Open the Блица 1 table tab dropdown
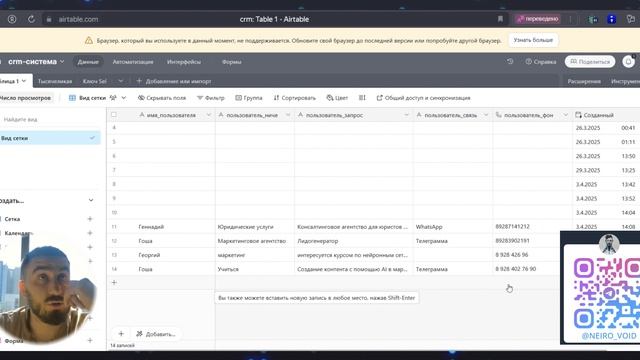Screen dimensions: 640x360 tap(24, 81)
